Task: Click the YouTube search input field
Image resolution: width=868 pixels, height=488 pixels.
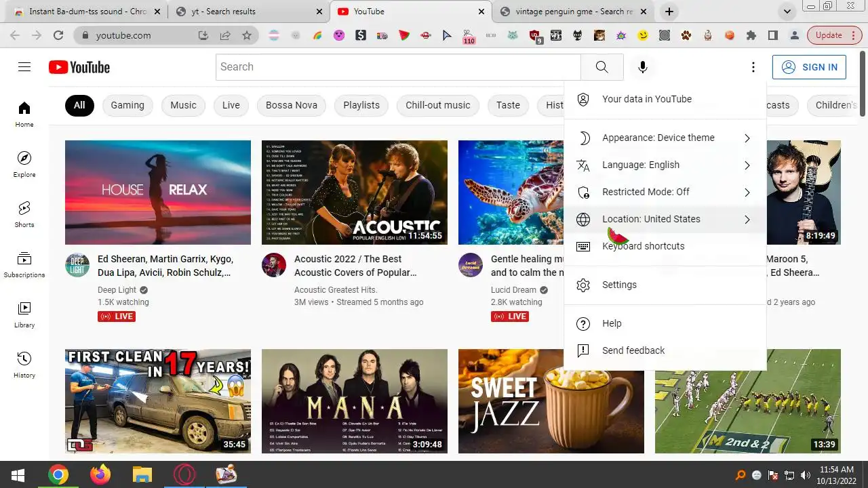Action: click(x=399, y=66)
